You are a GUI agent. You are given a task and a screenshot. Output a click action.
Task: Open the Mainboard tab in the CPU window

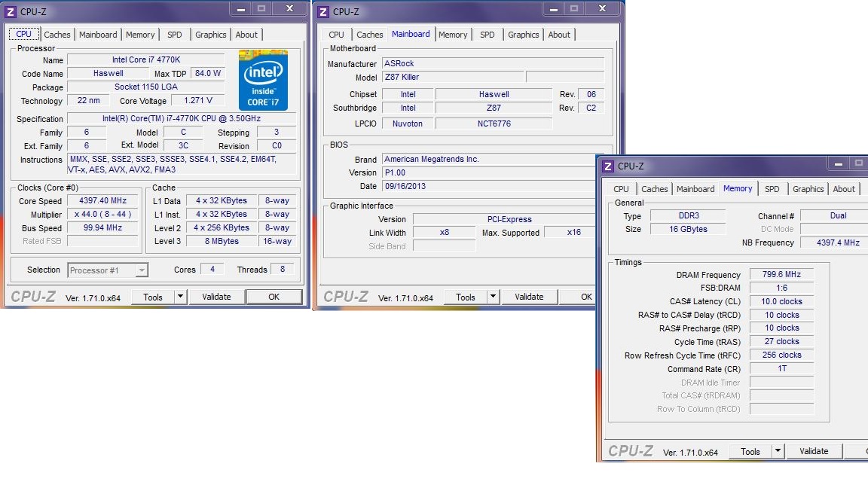click(98, 35)
